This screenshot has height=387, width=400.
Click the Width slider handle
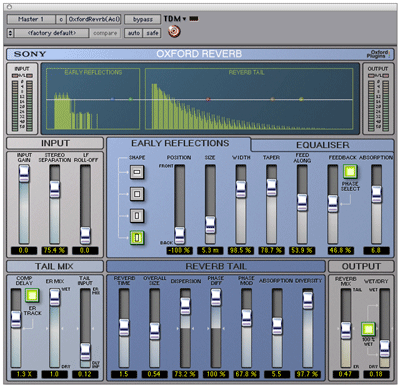pos(241,189)
